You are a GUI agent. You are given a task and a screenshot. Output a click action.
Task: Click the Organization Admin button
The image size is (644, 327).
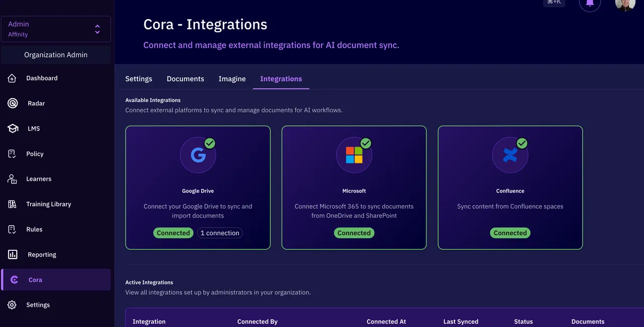[56, 55]
